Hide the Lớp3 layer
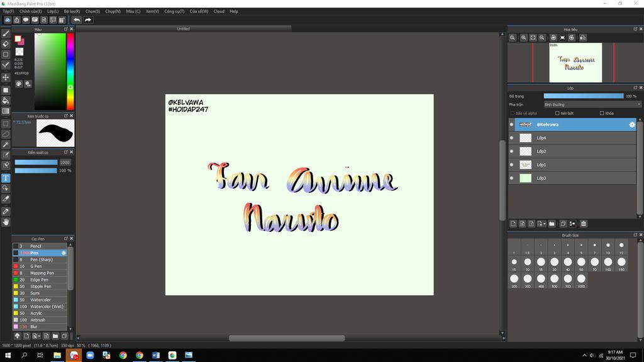The width and height of the screenshot is (644, 362). coord(512,178)
